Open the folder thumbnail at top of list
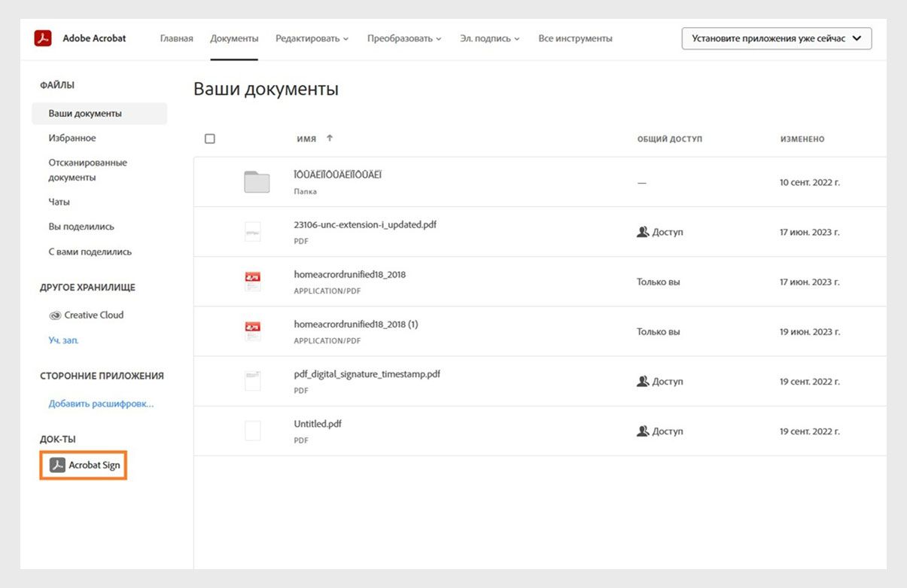 [x=256, y=181]
